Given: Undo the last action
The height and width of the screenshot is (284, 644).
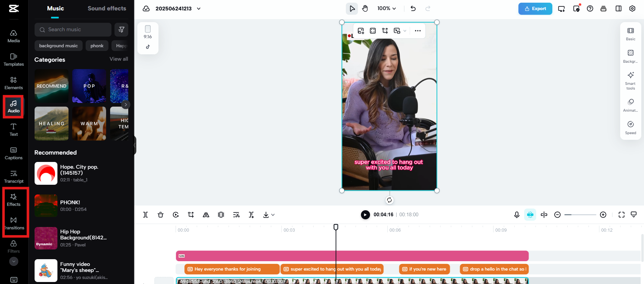Looking at the screenshot, I should click(413, 8).
